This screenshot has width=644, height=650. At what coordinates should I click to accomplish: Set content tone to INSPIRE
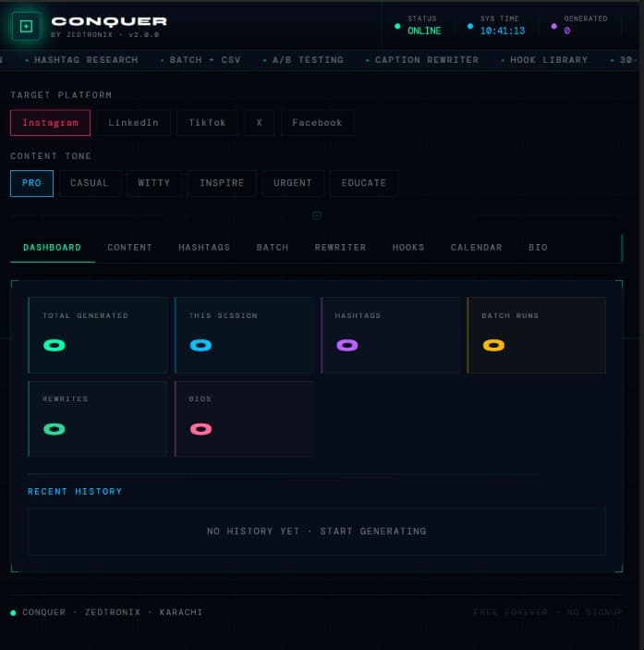pyautogui.click(x=222, y=183)
